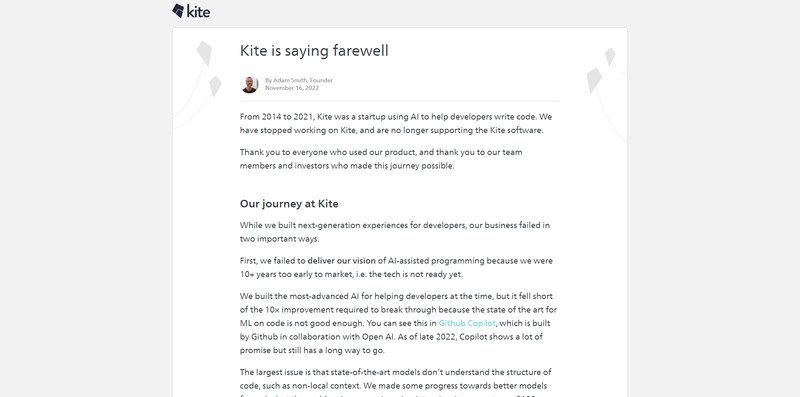
Task: Click the divider line below the byline
Action: click(399, 101)
